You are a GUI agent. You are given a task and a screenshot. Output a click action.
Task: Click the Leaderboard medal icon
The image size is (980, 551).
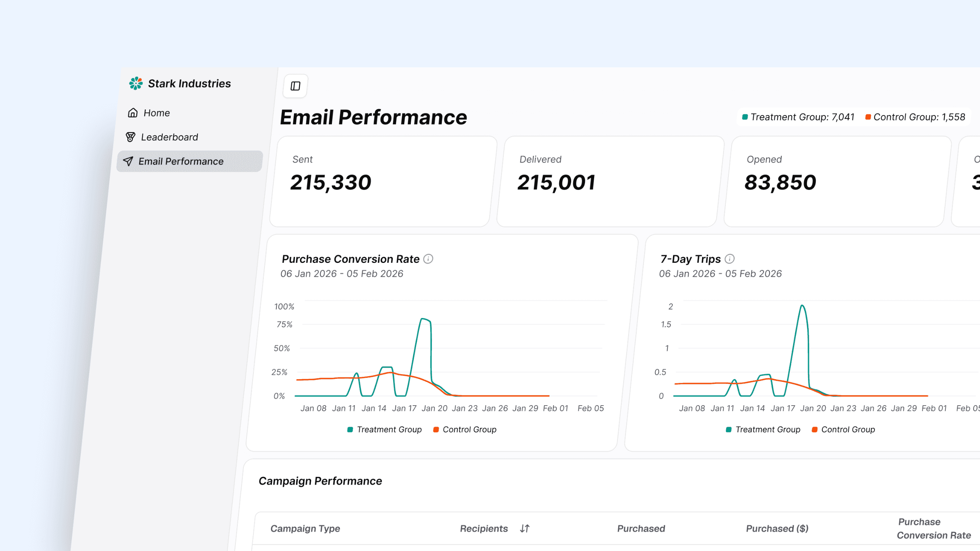point(131,137)
